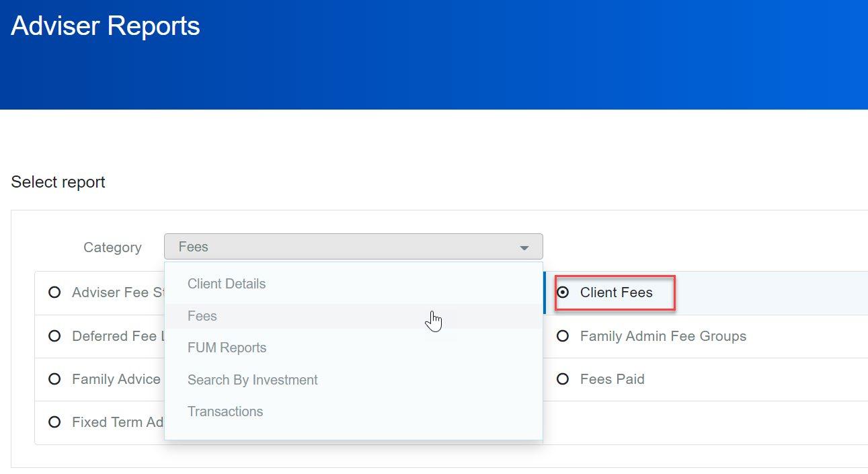Select the Deferred Fee report radio button
This screenshot has height=474, width=868.
[54, 336]
